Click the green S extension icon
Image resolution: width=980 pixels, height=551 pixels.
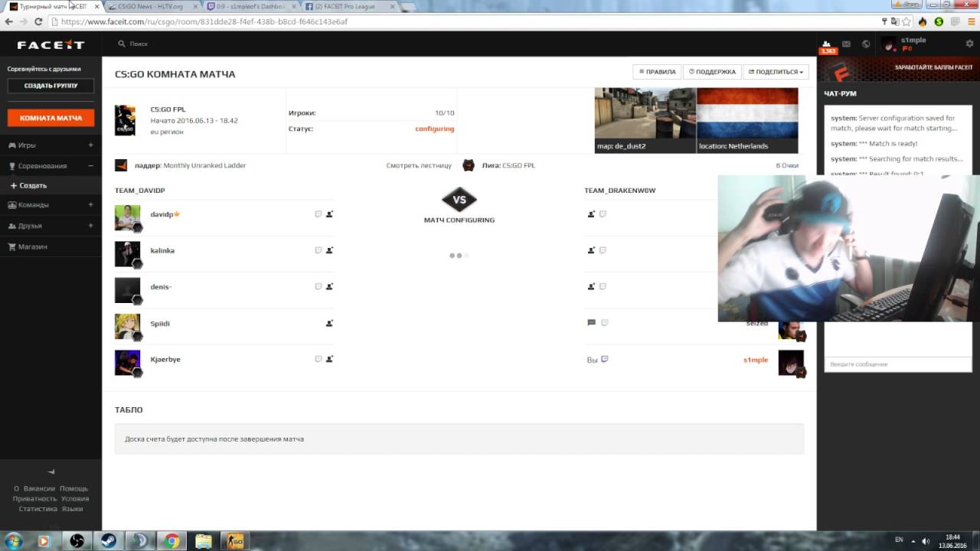coord(939,21)
